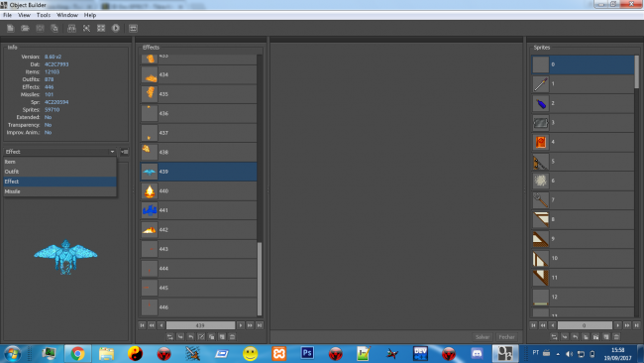The image size is (644, 363).
Task: Go to previous effect in Effects navigator
Action: (161, 325)
